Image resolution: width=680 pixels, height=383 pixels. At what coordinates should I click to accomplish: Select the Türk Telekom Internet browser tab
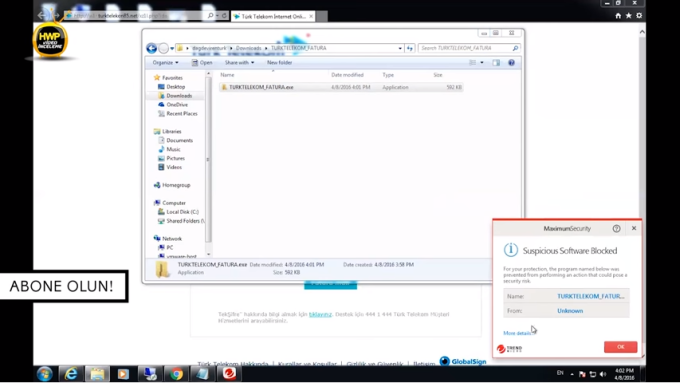coord(273,16)
